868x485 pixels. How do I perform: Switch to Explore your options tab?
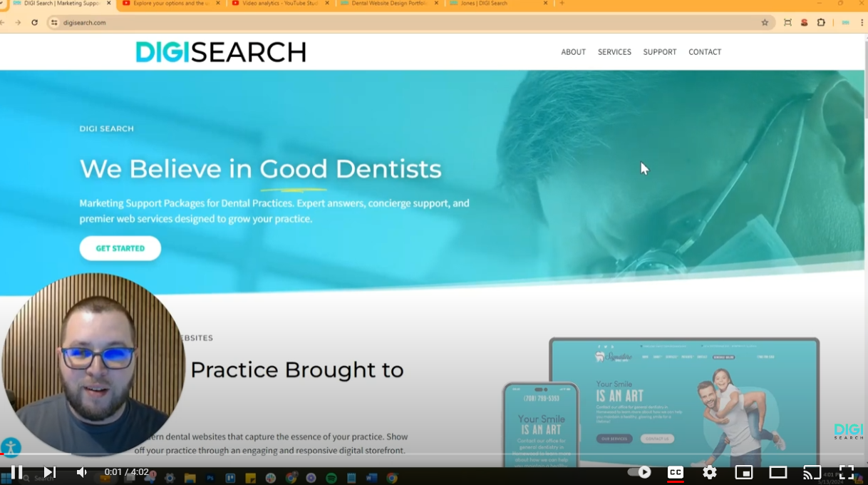(171, 4)
